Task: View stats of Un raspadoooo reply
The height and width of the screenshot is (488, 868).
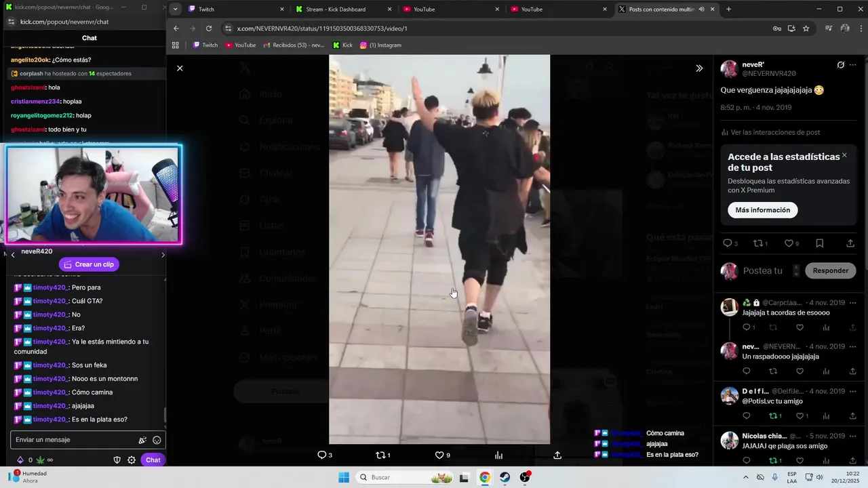Action: click(x=826, y=371)
